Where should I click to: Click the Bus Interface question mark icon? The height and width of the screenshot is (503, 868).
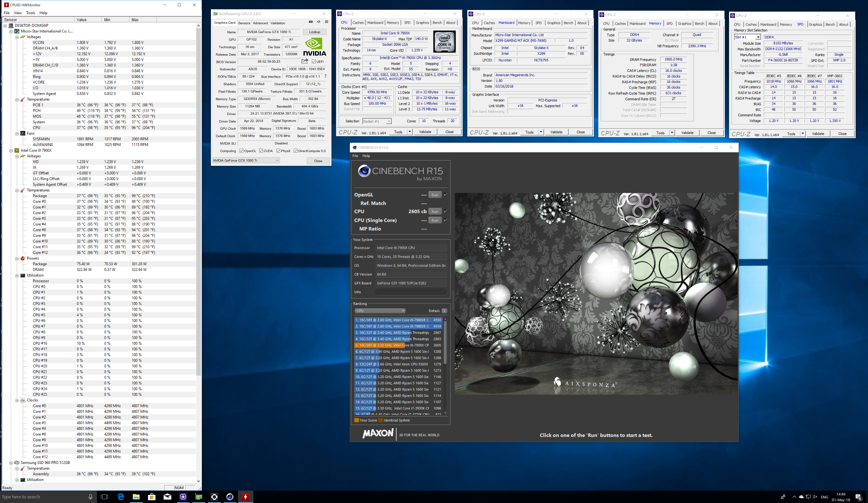pyautogui.click(x=325, y=76)
